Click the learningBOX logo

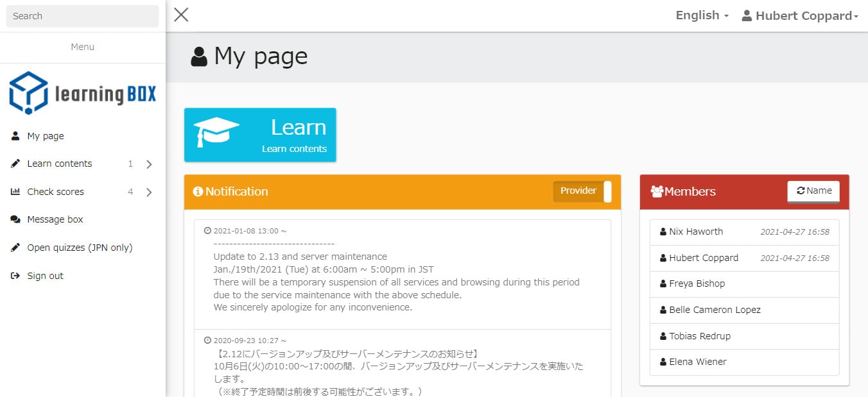click(x=82, y=93)
